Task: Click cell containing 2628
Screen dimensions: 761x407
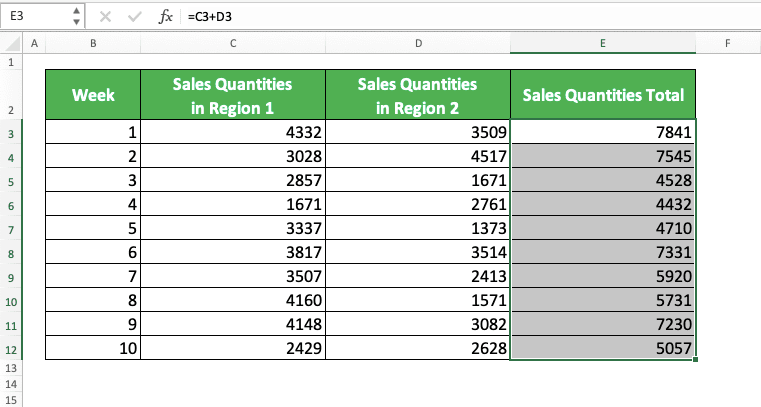Action: tap(418, 348)
